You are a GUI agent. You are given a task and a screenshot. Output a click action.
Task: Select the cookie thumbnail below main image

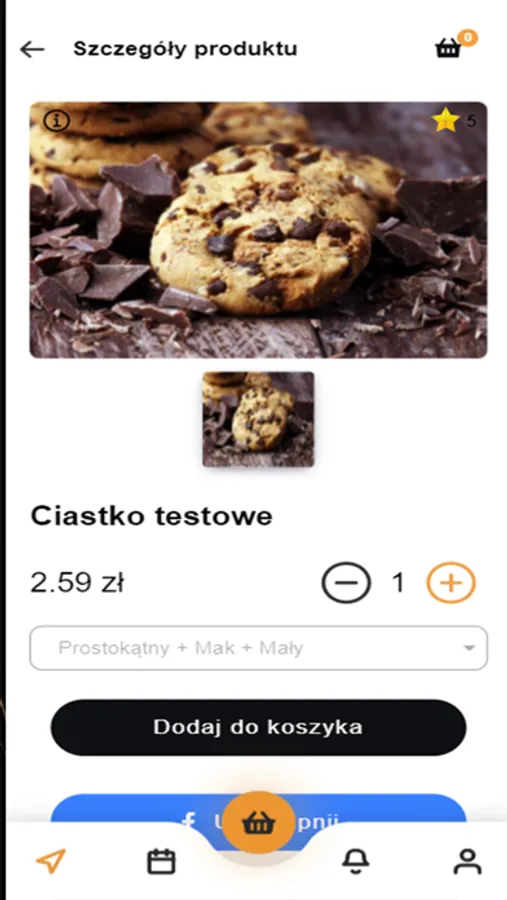(x=258, y=419)
